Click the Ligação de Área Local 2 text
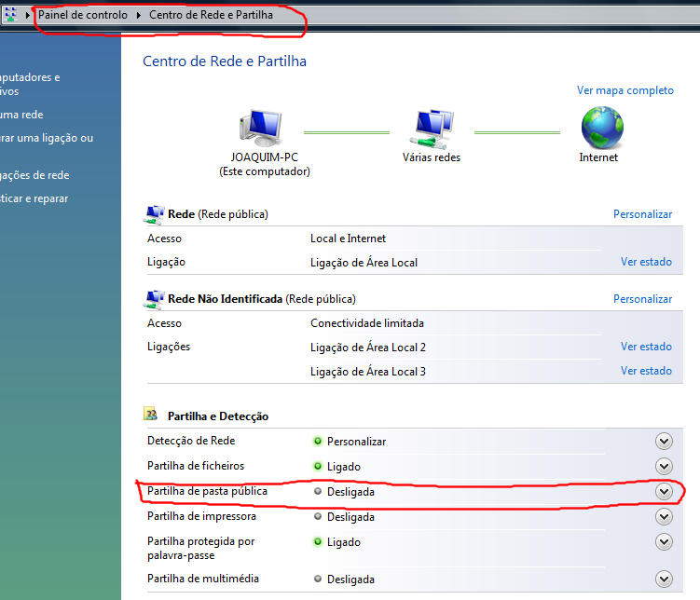Screen dimensions: 700x600 [368, 348]
